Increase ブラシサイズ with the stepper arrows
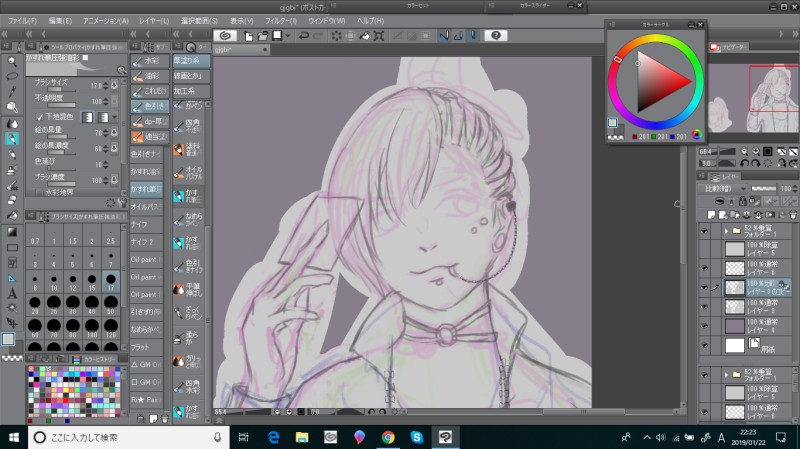The image size is (800, 449). coord(106,85)
